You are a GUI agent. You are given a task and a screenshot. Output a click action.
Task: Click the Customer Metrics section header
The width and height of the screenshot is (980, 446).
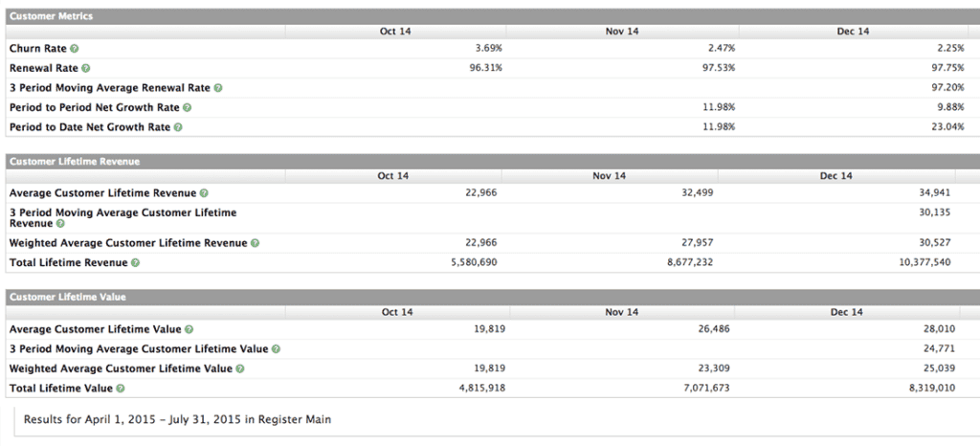point(51,17)
